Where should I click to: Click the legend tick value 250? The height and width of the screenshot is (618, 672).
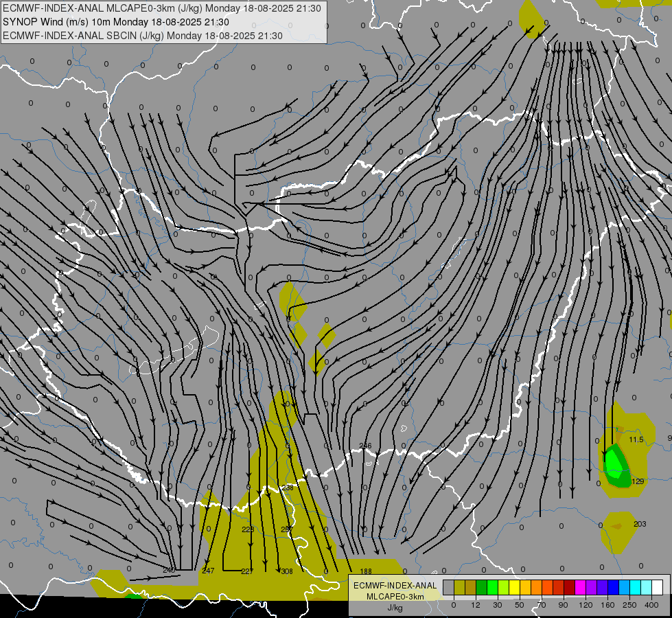click(x=629, y=605)
